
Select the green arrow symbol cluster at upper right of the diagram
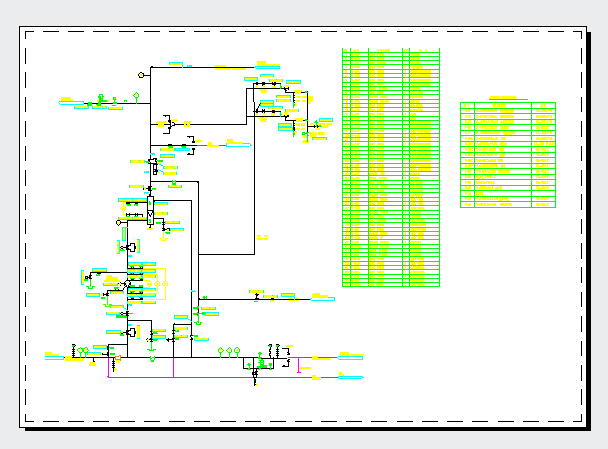(318, 125)
